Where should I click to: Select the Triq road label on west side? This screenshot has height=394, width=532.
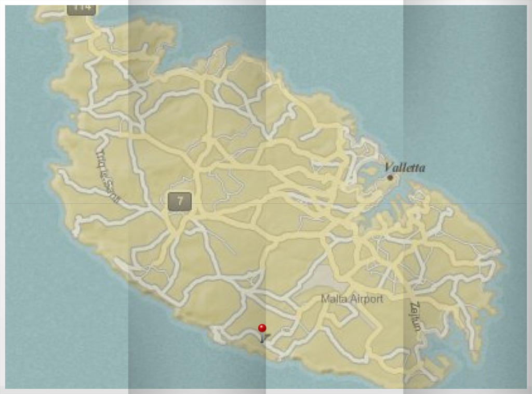tap(108, 176)
